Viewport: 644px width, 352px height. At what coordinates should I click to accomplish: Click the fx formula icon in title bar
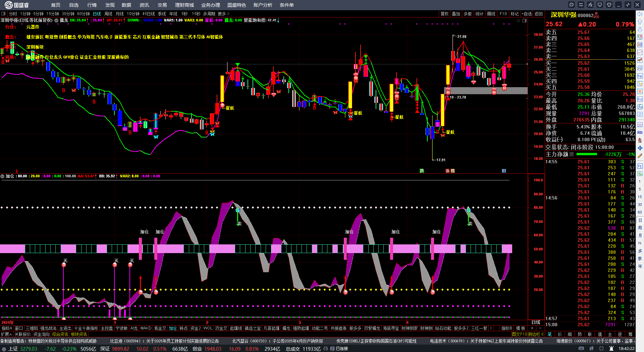(x=590, y=5)
